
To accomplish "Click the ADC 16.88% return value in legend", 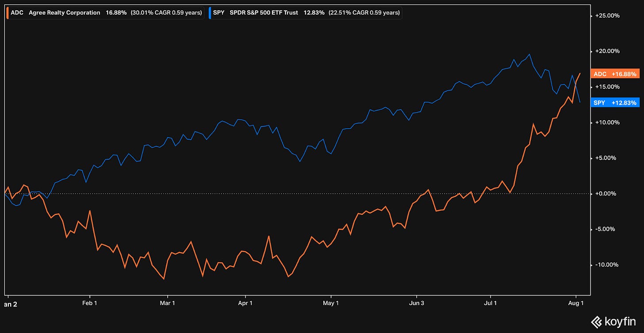I will point(116,13).
